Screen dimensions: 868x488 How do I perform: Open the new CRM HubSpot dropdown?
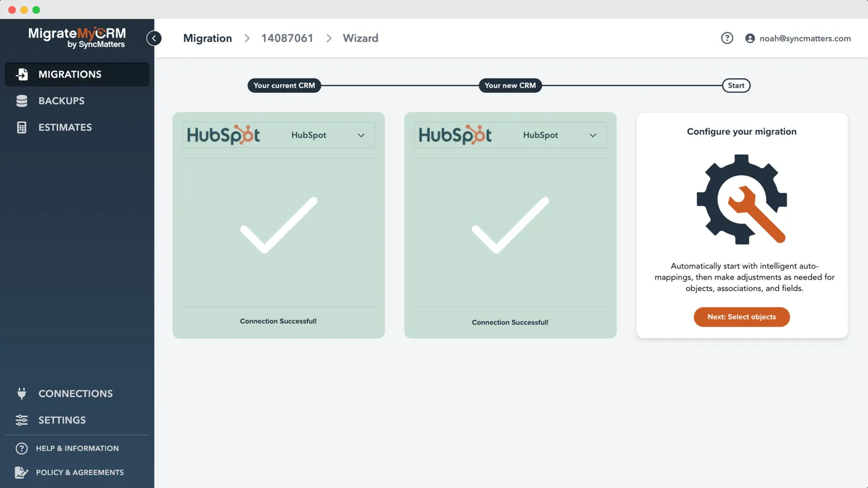(x=510, y=135)
